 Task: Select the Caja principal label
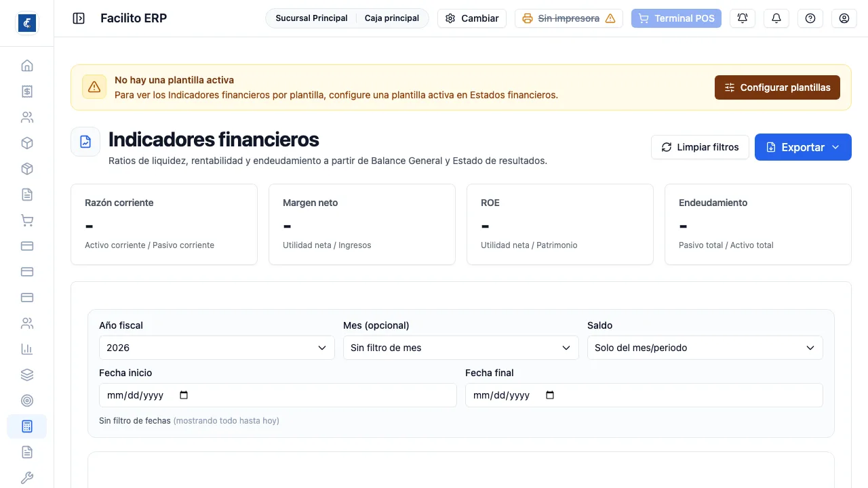392,18
